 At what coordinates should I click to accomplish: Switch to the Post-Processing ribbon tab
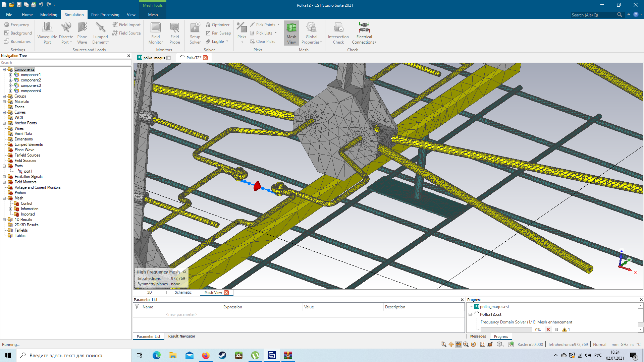(105, 15)
